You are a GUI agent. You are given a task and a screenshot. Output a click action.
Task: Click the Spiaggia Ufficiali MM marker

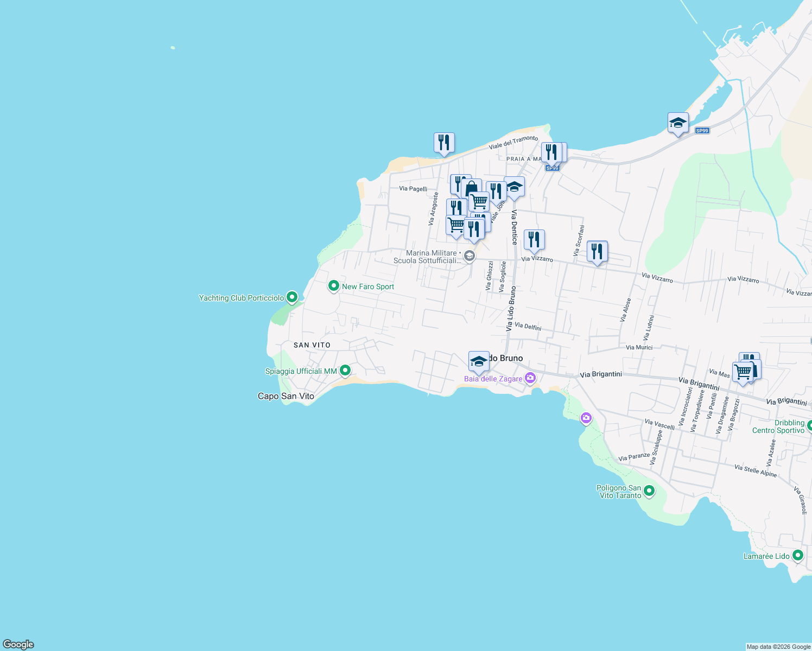(x=345, y=369)
